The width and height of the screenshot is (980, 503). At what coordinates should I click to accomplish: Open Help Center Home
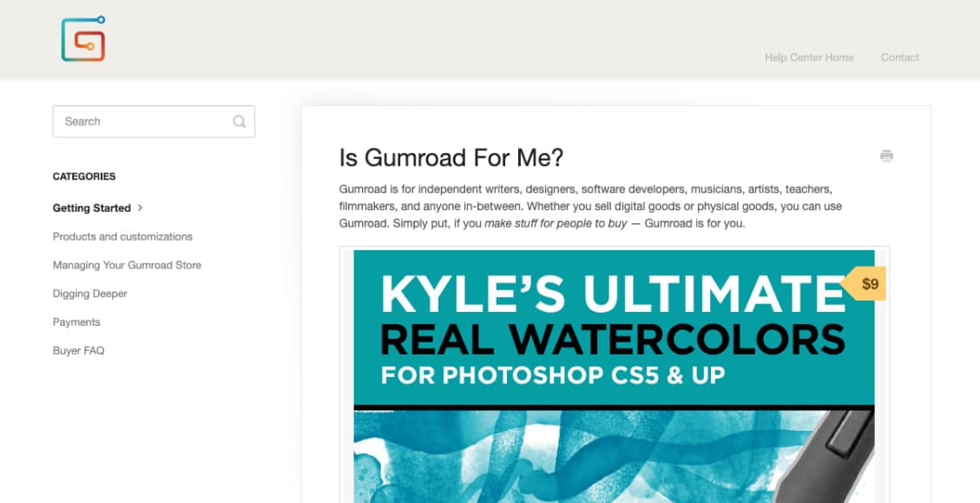click(x=808, y=57)
